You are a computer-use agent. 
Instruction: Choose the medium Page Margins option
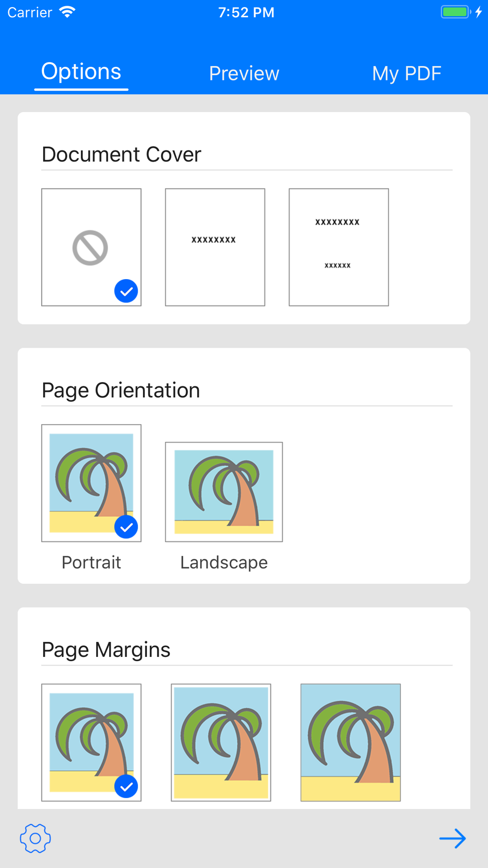(221, 742)
